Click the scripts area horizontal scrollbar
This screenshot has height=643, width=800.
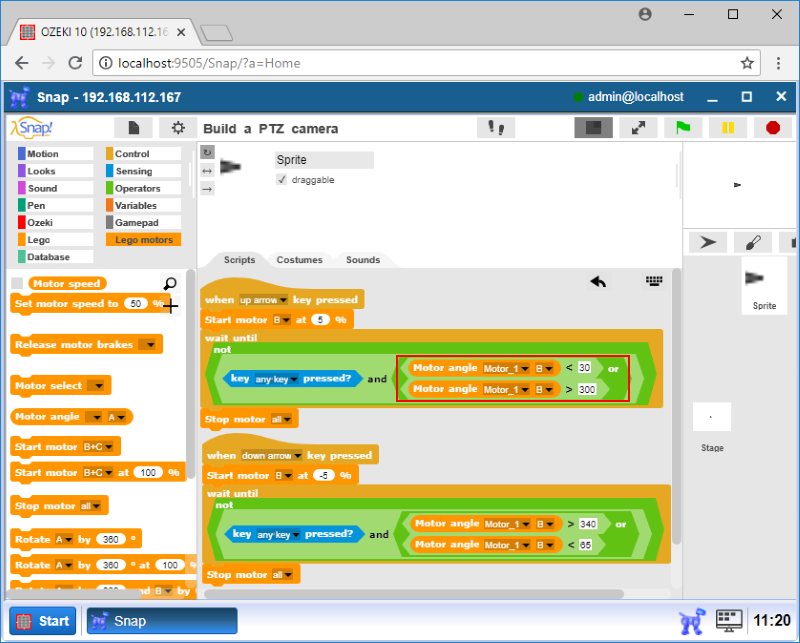414,594
